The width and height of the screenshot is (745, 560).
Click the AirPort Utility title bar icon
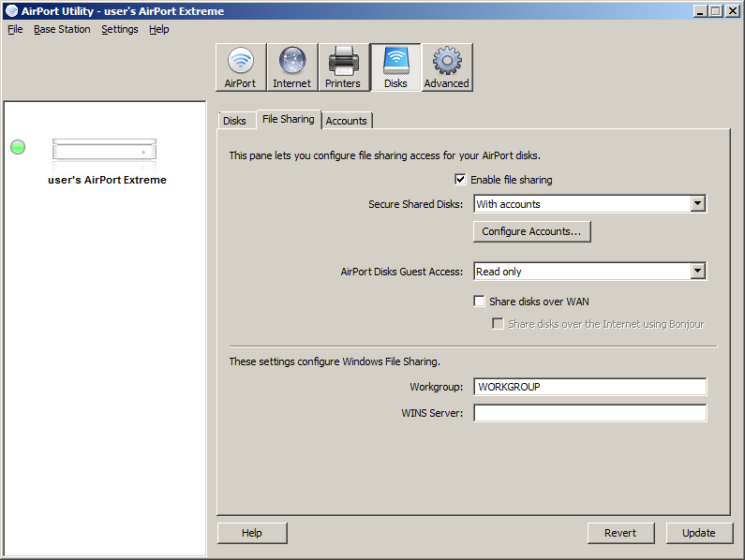(11, 11)
